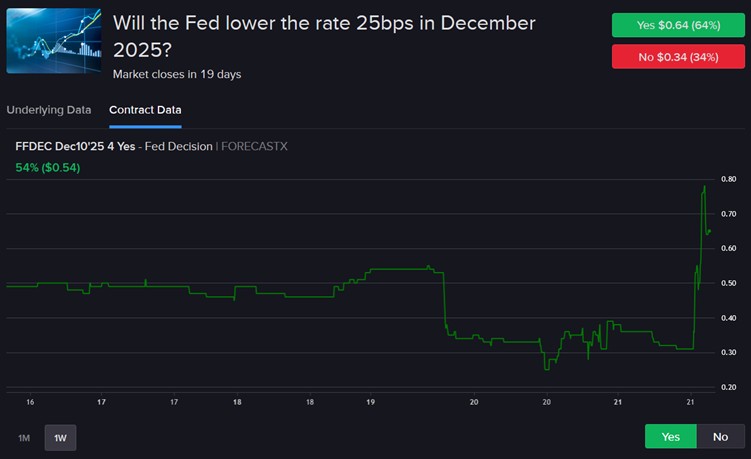Click the green 54% ($0.54) price label

coord(48,167)
